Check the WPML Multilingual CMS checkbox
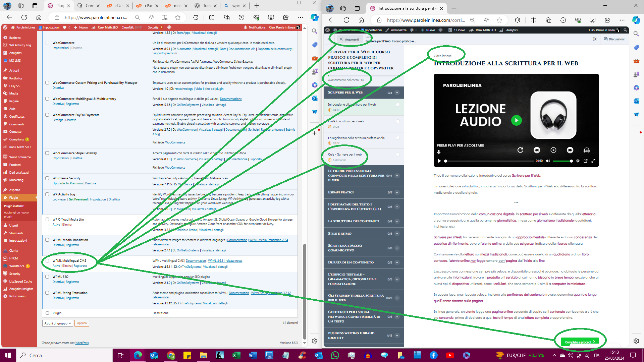644x362 pixels. (47, 260)
